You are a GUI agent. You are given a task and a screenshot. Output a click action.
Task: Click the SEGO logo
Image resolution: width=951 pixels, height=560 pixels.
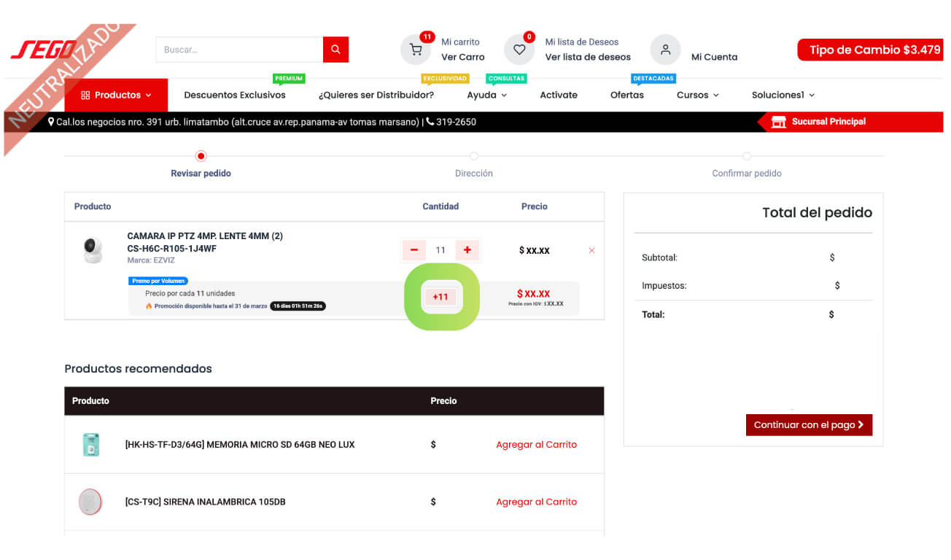pos(44,50)
